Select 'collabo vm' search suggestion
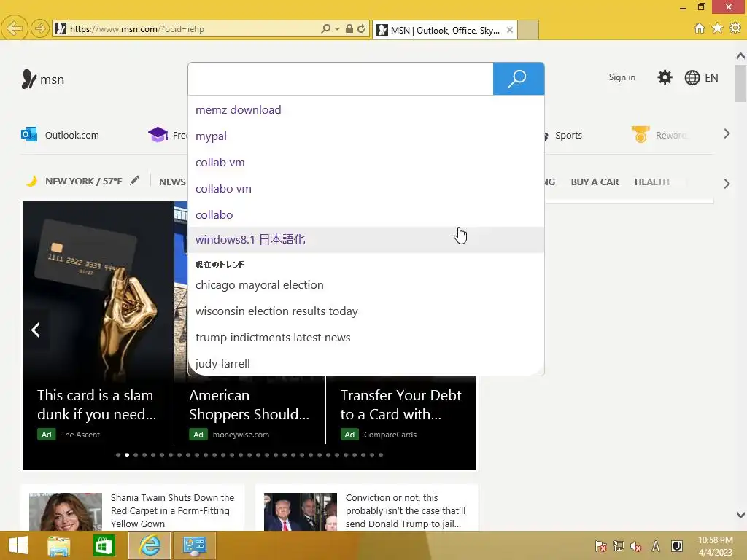 tap(366, 189)
